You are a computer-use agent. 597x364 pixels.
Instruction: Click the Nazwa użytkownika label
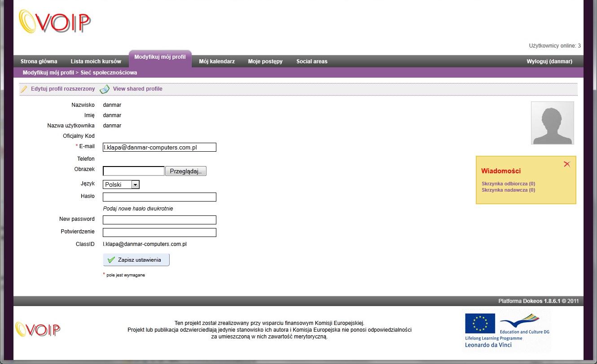pyautogui.click(x=71, y=126)
